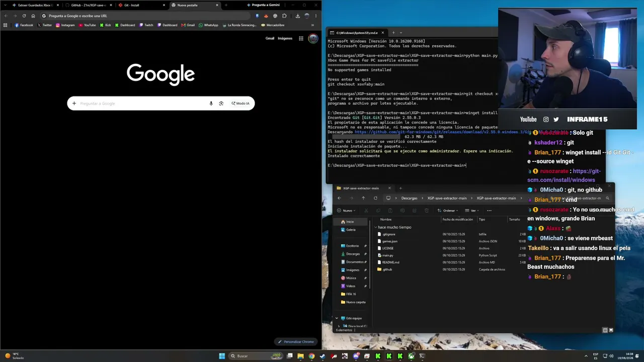Screen dimensions: 644x362
Task: Open Documentos in Explorer sidebar
Action: click(x=355, y=262)
